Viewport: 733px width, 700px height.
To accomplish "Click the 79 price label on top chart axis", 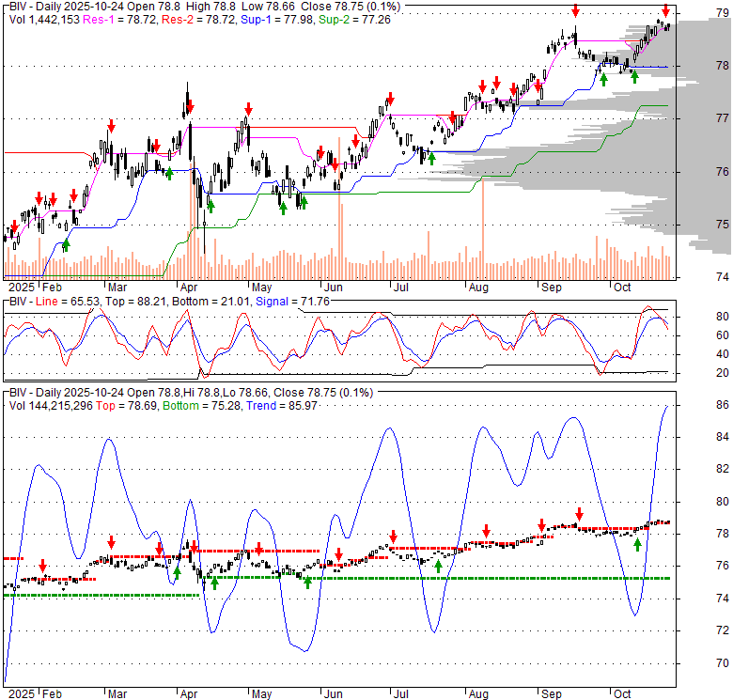I will pyautogui.click(x=723, y=13).
